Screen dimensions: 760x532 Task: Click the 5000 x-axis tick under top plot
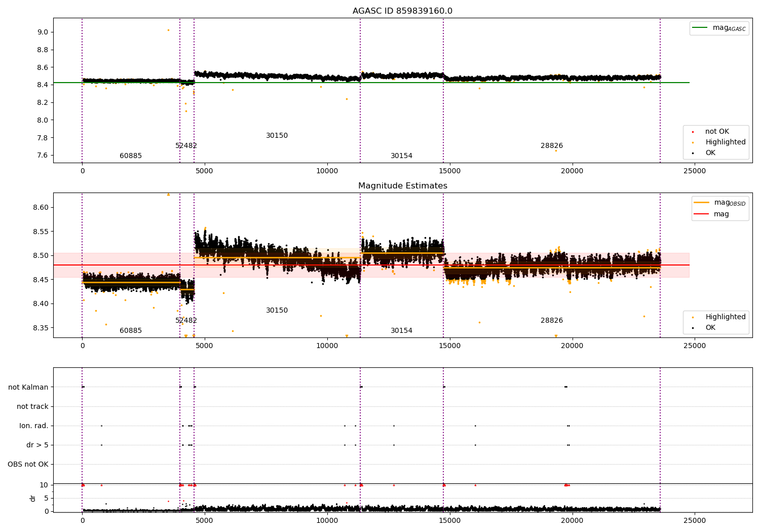click(x=205, y=171)
